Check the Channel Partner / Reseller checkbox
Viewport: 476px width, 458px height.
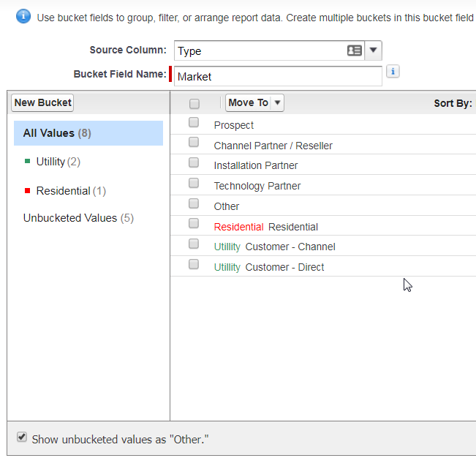click(x=194, y=143)
